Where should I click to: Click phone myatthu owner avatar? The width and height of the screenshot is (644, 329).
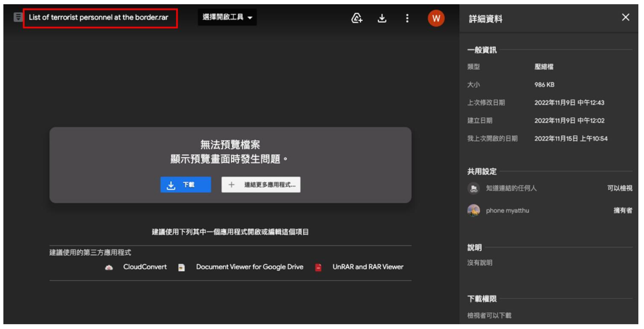pos(474,210)
